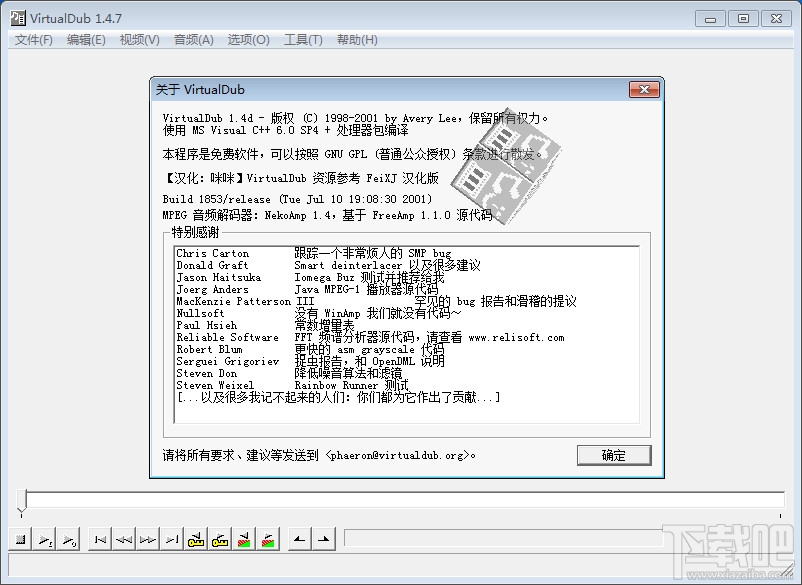Select the MacKenzie Patterson III credits line
This screenshot has width=802, height=585.
pos(376,301)
